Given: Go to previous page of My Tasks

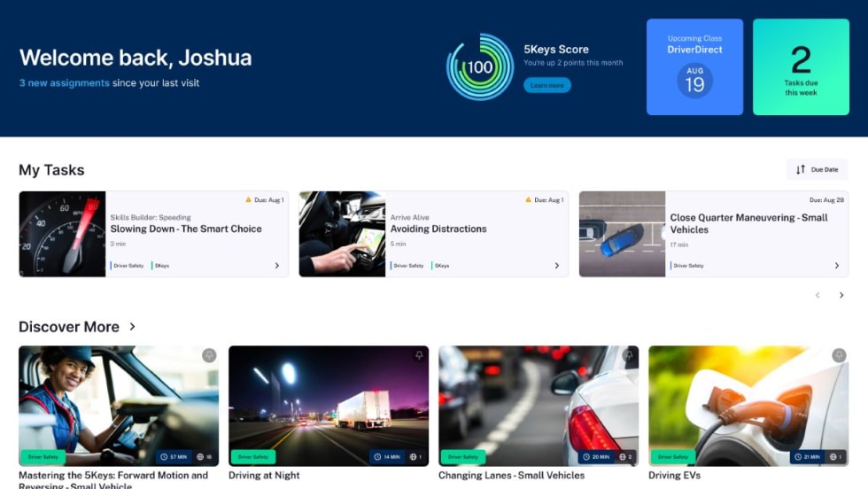Looking at the screenshot, I should 818,295.
